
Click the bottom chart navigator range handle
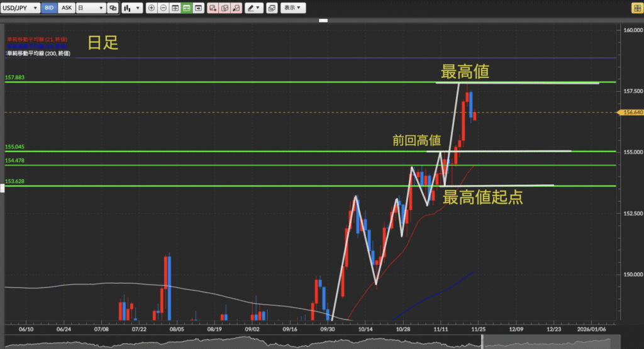(x=482, y=341)
